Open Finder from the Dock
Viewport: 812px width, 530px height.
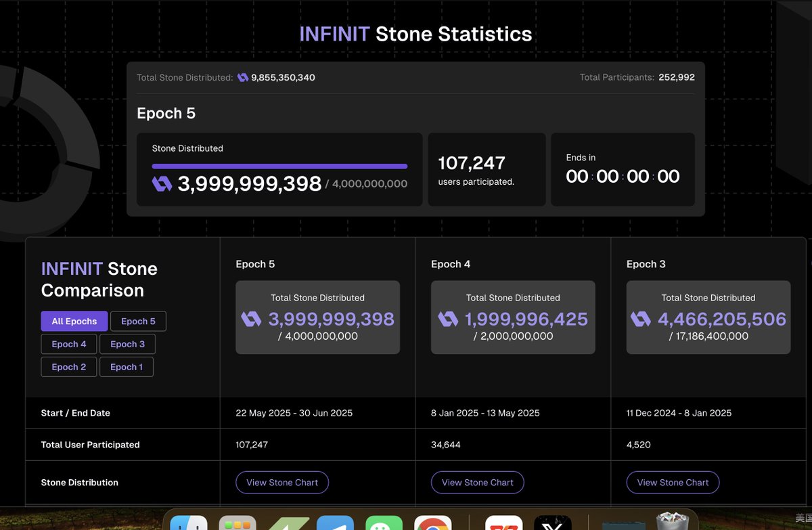coord(189,523)
